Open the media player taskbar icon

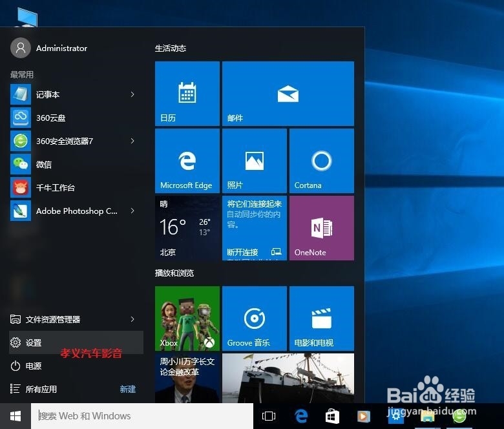click(x=364, y=417)
